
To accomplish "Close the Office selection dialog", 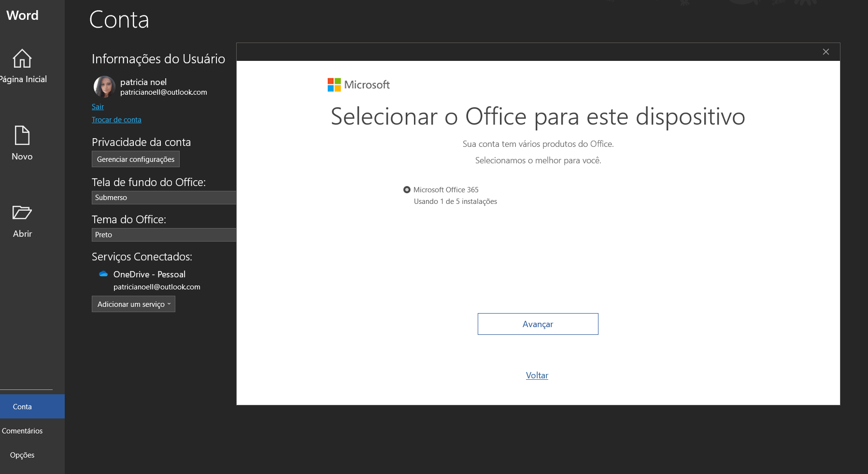I will coord(826,52).
